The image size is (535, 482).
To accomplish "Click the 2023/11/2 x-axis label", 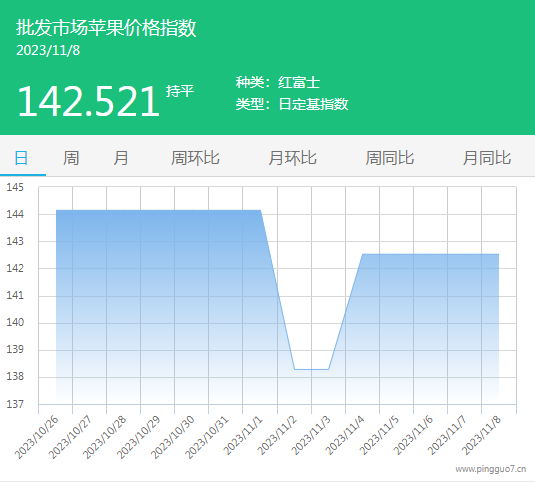I will click(x=277, y=436).
